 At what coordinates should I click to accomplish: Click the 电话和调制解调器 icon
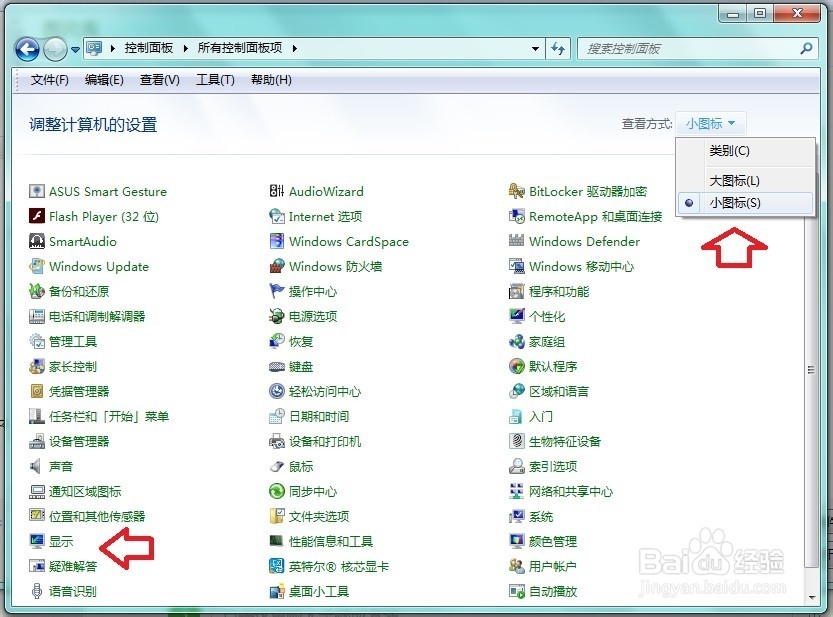37,316
